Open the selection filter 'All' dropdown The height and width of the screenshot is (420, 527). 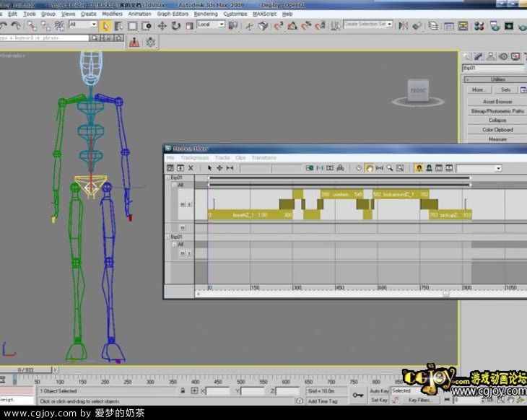coord(94,25)
